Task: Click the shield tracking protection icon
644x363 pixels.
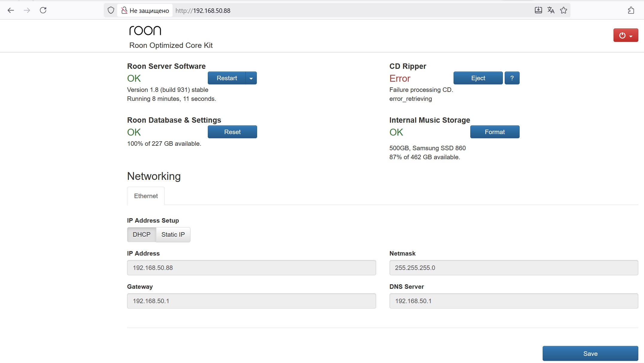Action: (x=111, y=10)
